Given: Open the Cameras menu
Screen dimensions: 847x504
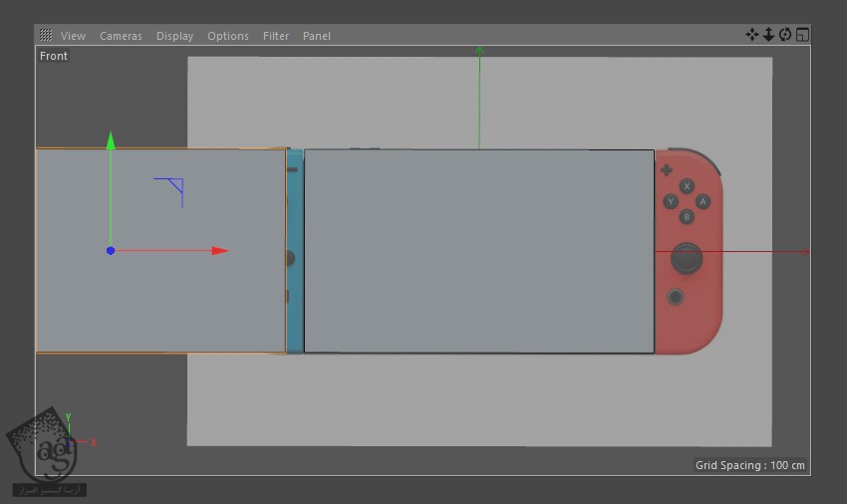Looking at the screenshot, I should [121, 36].
